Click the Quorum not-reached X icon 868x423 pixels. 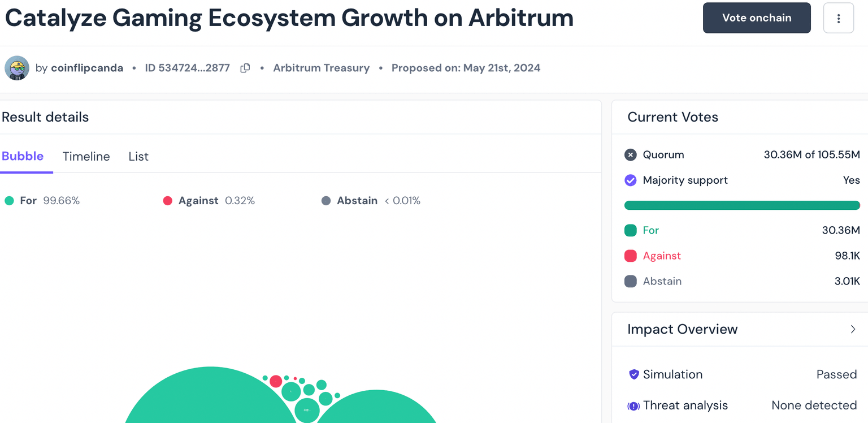[631, 155]
